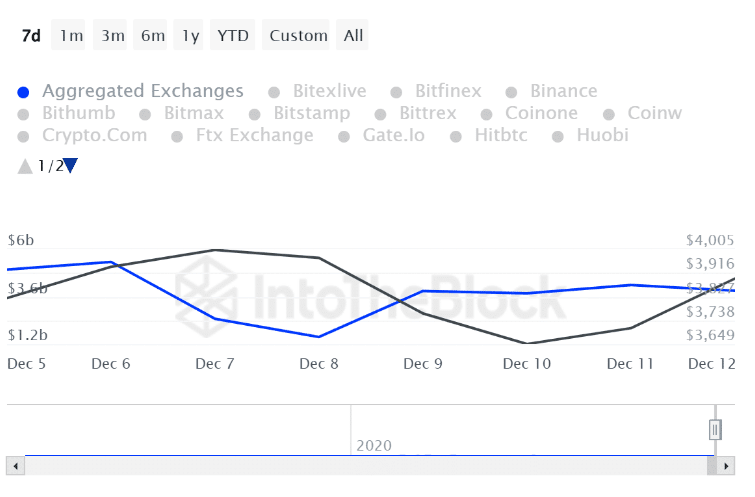This screenshot has height=497, width=755.
Task: Select the YTD range button
Action: coord(233,36)
